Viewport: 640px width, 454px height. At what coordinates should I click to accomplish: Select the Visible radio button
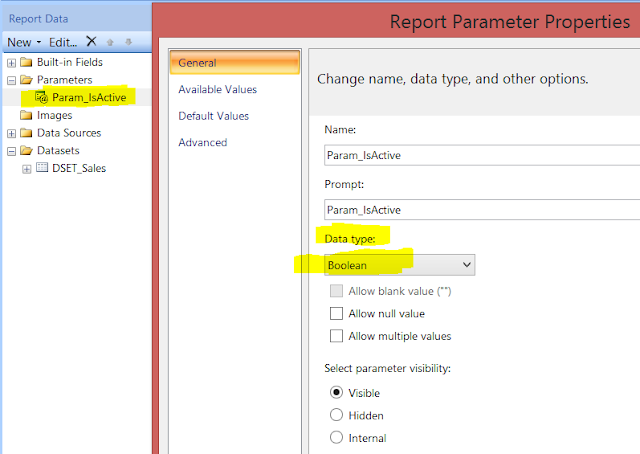(x=336, y=393)
